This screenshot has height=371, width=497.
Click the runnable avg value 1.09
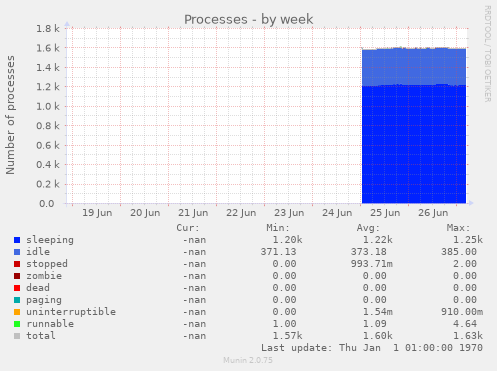375,324
